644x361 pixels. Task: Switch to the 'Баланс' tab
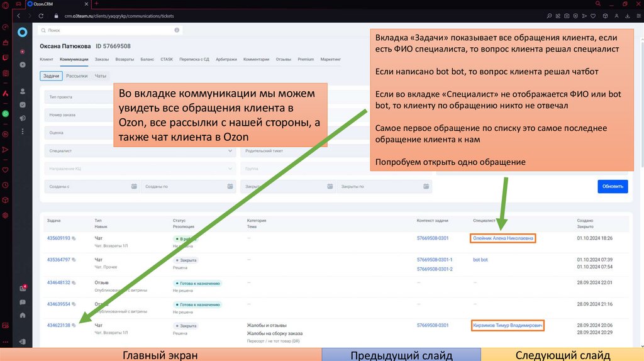click(x=147, y=59)
